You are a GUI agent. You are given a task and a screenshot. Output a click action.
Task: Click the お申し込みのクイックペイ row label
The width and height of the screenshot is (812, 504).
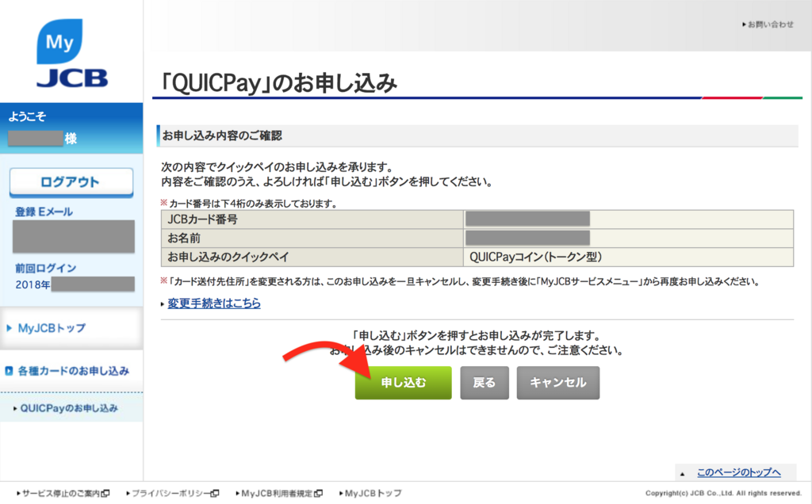tap(228, 257)
